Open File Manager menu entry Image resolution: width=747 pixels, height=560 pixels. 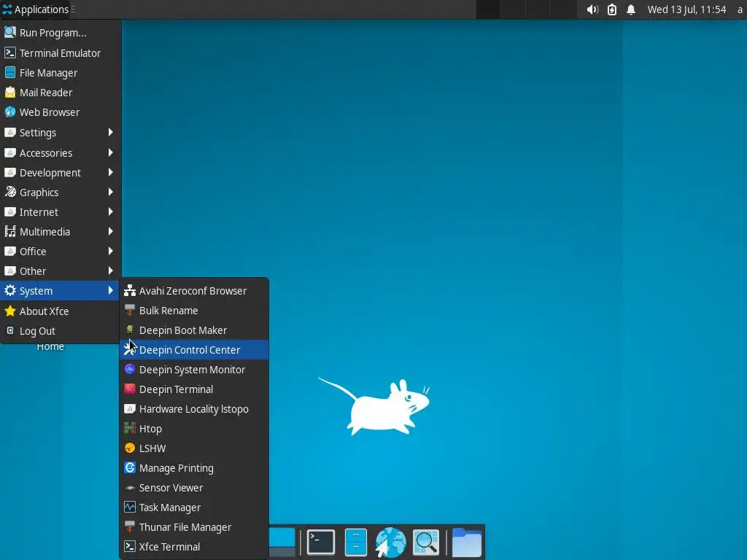tap(60, 73)
